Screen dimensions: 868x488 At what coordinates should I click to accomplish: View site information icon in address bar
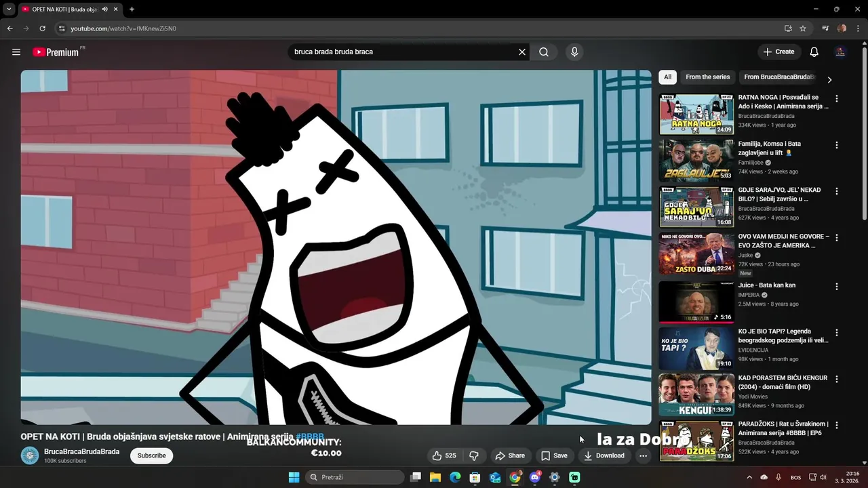(62, 28)
